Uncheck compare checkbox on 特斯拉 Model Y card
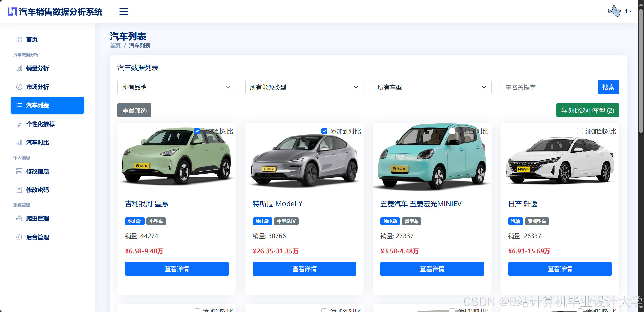This screenshot has width=644, height=312. point(324,131)
